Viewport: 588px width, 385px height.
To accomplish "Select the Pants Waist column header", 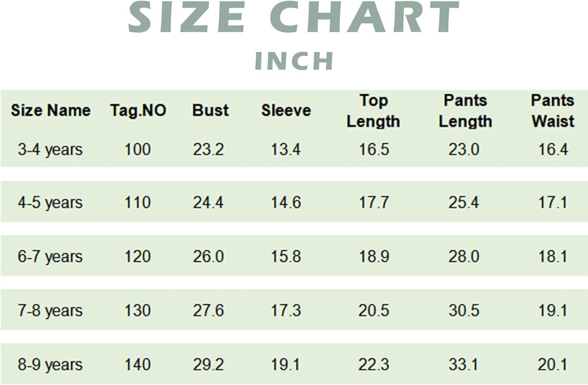I will pos(553,111).
